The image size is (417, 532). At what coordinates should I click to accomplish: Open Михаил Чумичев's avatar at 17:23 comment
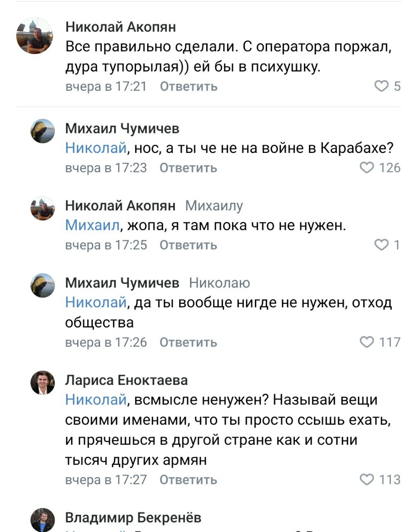pos(42,131)
